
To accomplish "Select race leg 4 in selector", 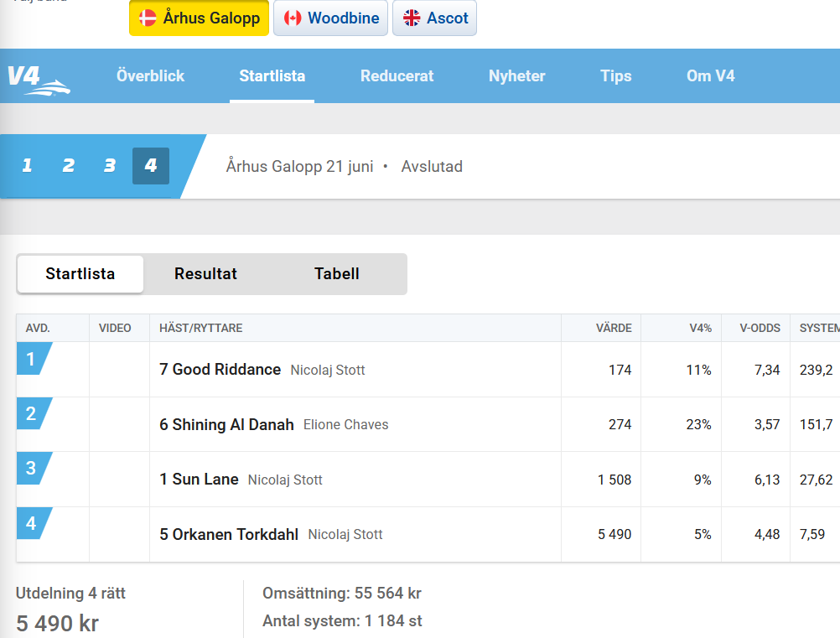I will pyautogui.click(x=151, y=165).
